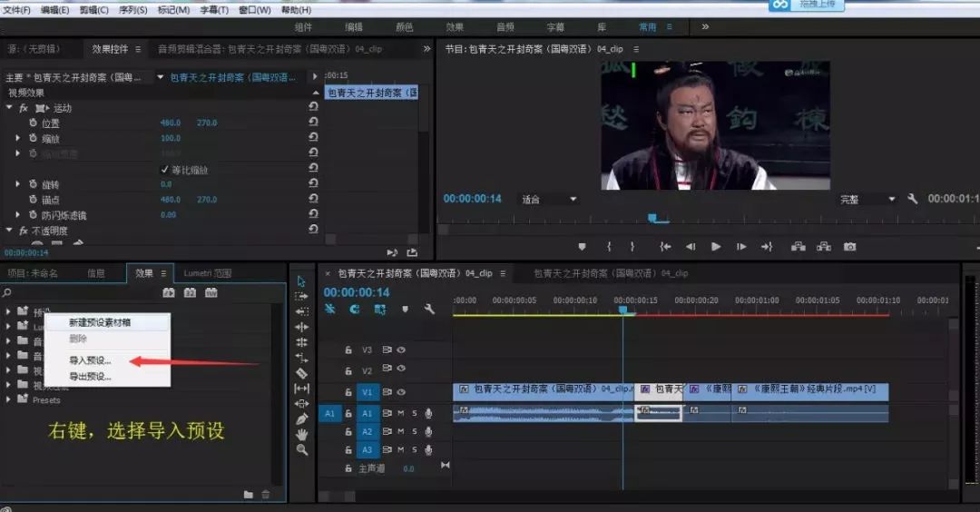Click the play button in program monitor
The height and width of the screenshot is (512, 980).
coord(716,247)
